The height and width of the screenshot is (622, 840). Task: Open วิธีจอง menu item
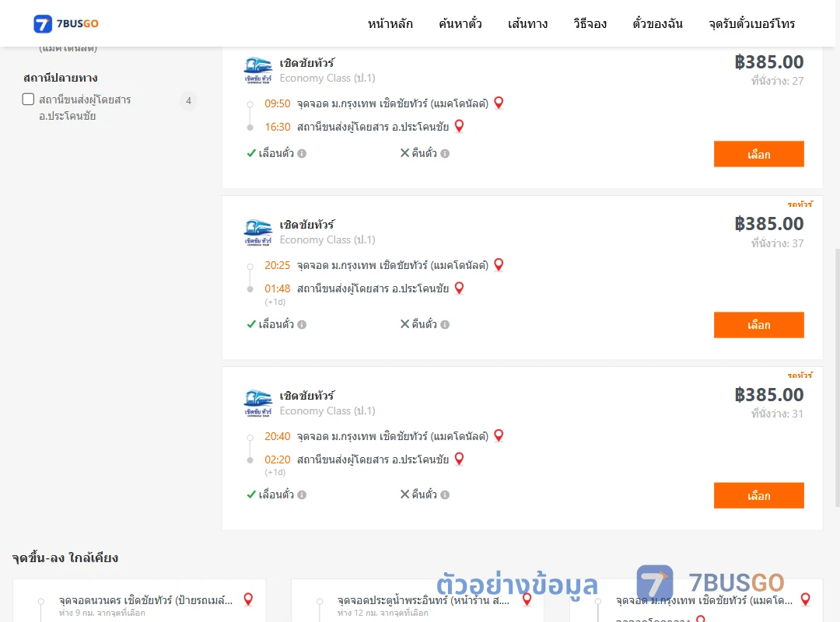coord(590,23)
